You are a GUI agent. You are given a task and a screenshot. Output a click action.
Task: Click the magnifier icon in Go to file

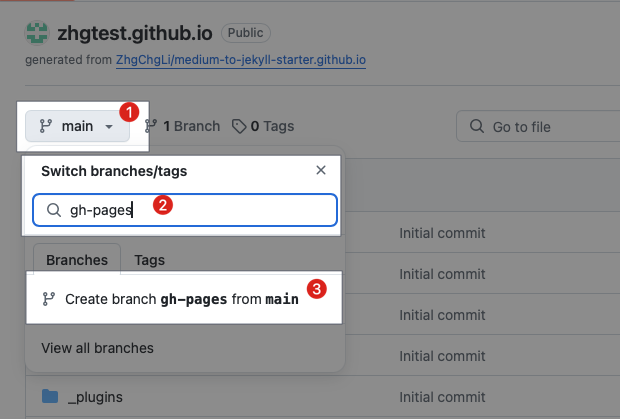(x=476, y=127)
